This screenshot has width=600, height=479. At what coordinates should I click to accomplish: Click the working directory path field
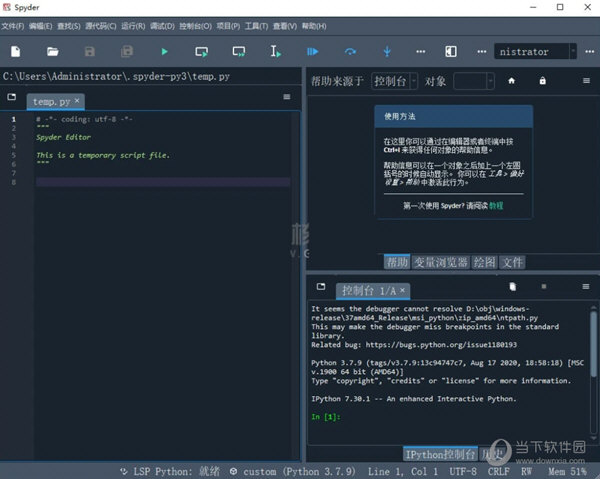click(x=532, y=51)
